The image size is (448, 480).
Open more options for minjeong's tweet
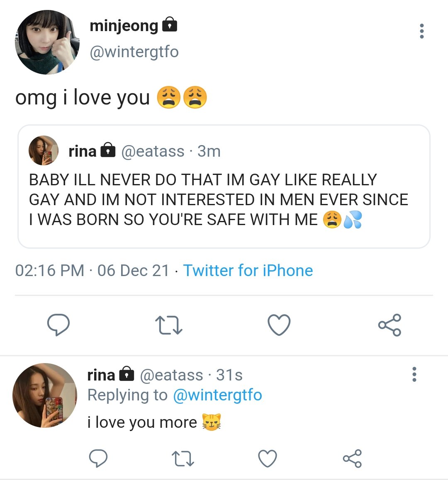coord(421,31)
